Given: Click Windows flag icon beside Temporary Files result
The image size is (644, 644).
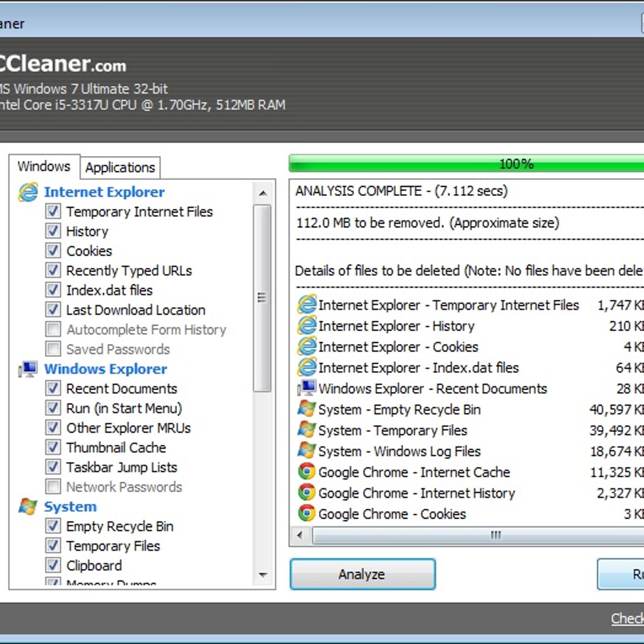Looking at the screenshot, I should (307, 430).
